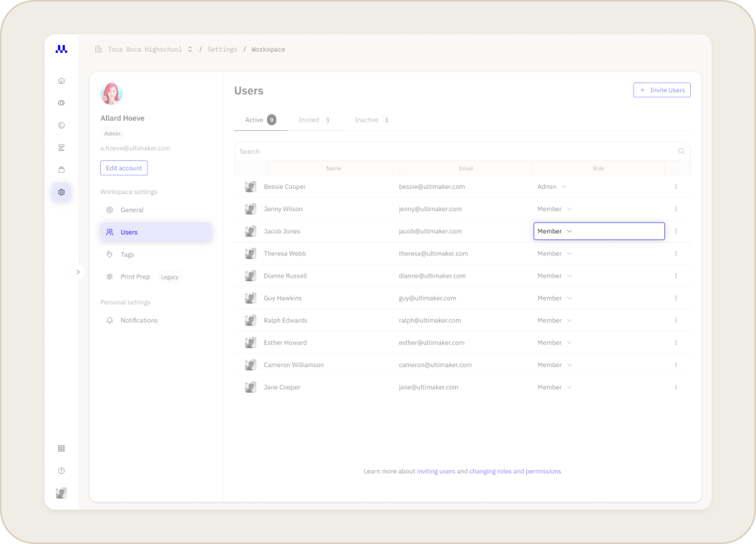This screenshot has width=756, height=544.
Task: Click the name Esther Howard
Action: click(285, 342)
